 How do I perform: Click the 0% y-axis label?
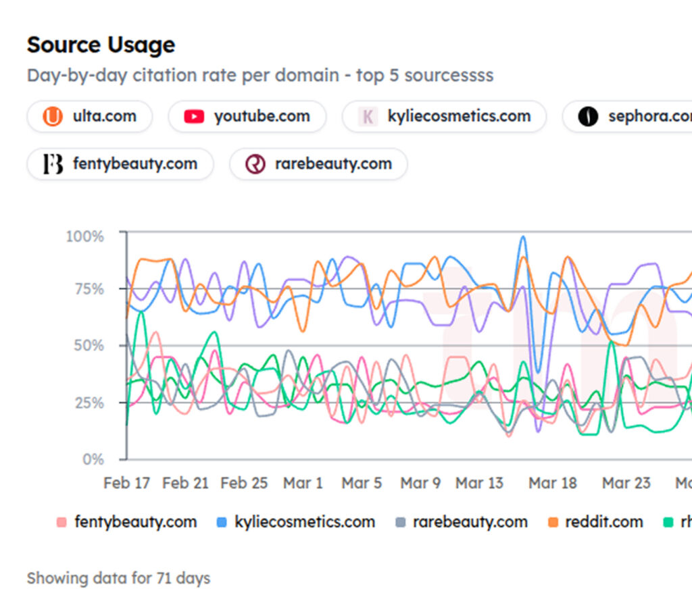(93, 459)
